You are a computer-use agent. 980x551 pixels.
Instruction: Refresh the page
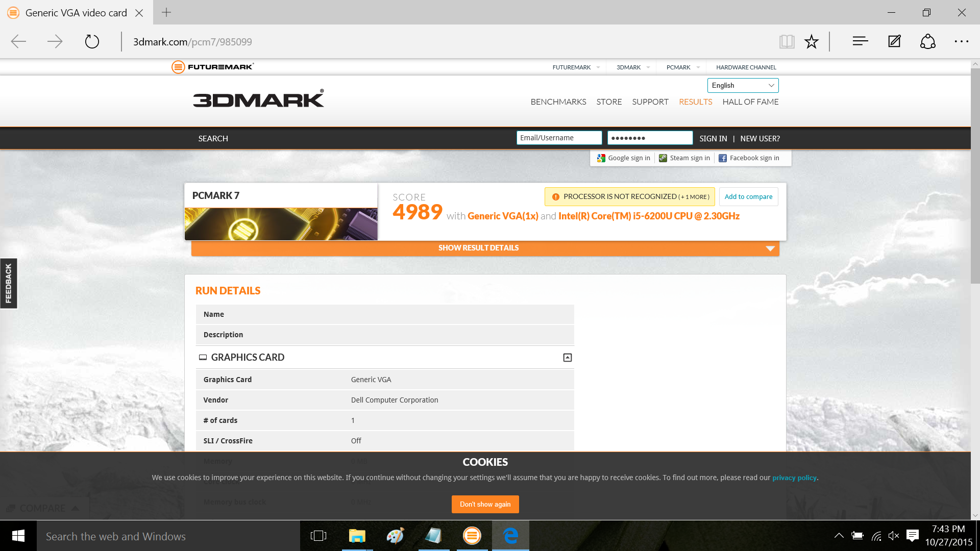click(92, 42)
